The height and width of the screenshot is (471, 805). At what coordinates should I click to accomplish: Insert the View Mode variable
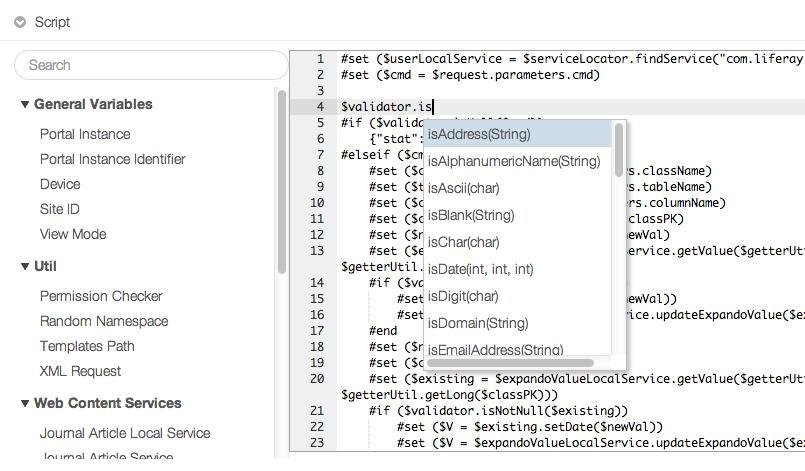tap(73, 234)
